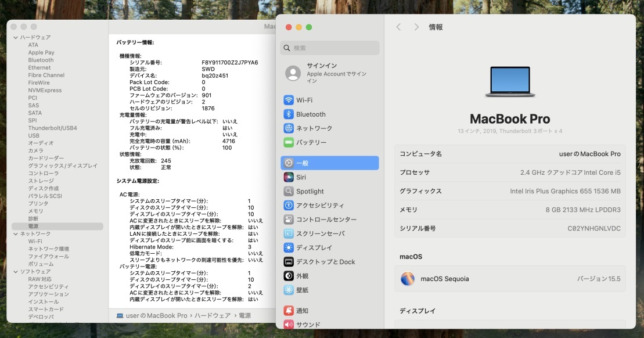Select インストール under ソフトウェア

coord(43,301)
